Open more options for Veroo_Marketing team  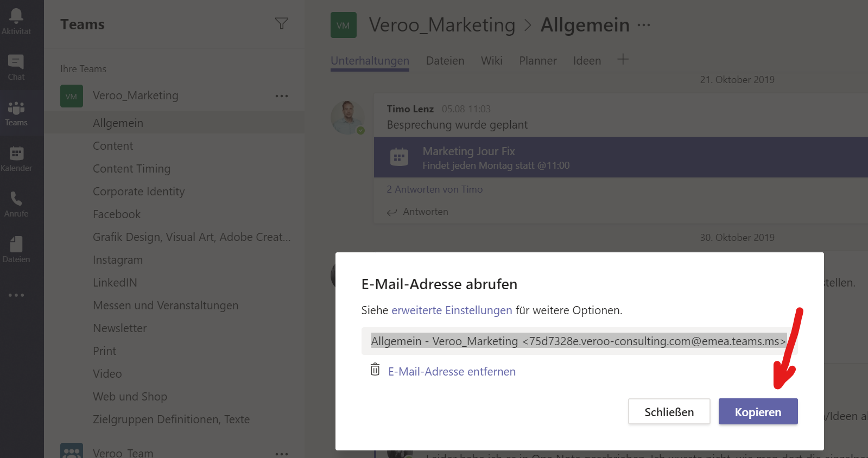click(x=281, y=96)
